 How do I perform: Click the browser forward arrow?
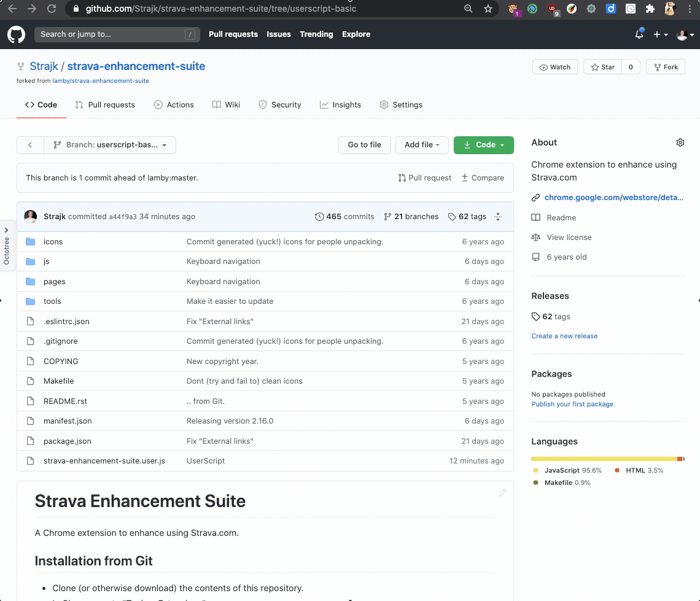click(x=32, y=9)
